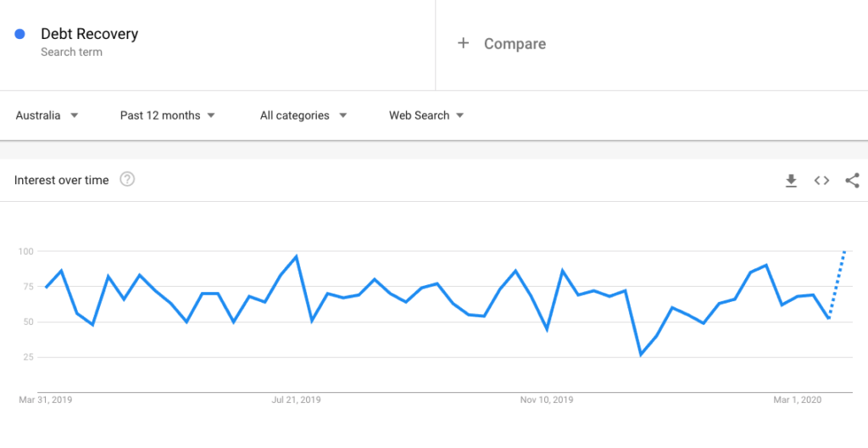Open the Interest over time help icon

(127, 180)
